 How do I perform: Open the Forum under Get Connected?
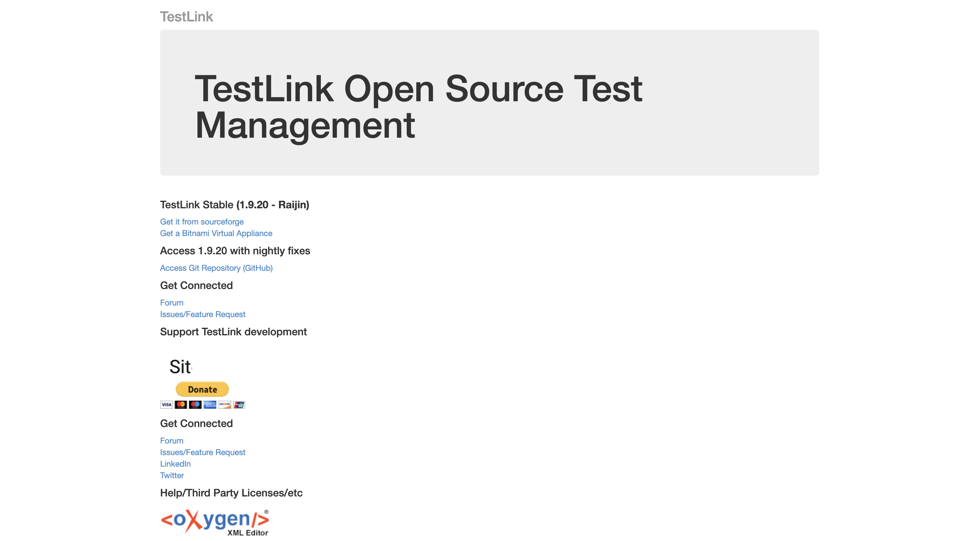pos(172,302)
